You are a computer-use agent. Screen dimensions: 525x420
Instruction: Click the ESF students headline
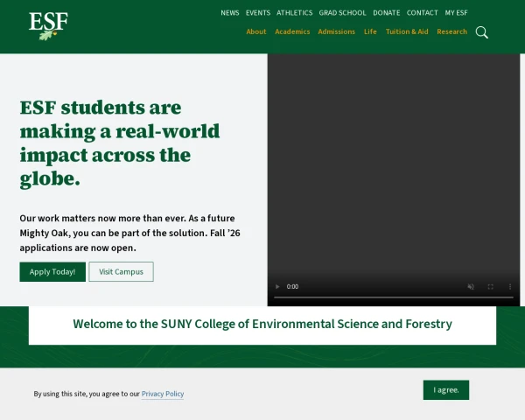tap(120, 143)
